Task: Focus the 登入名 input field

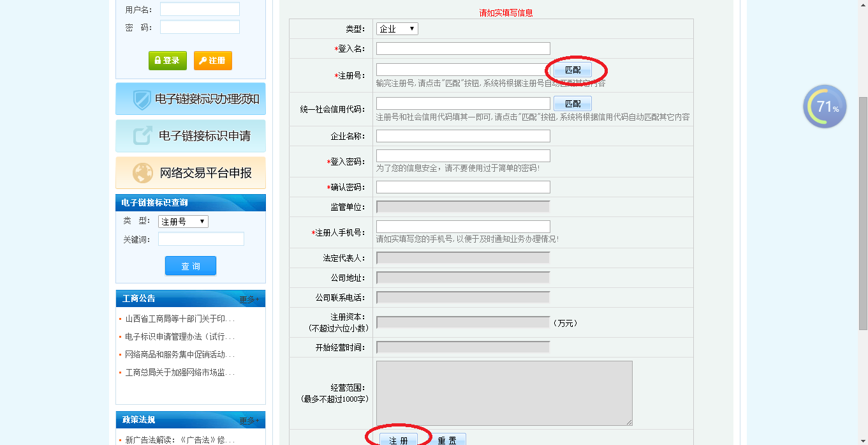Action: point(463,49)
